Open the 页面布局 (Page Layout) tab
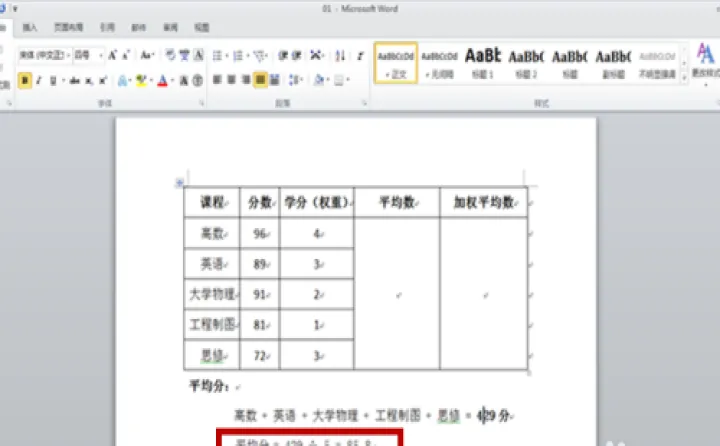This screenshot has height=446, width=720. pyautogui.click(x=68, y=28)
